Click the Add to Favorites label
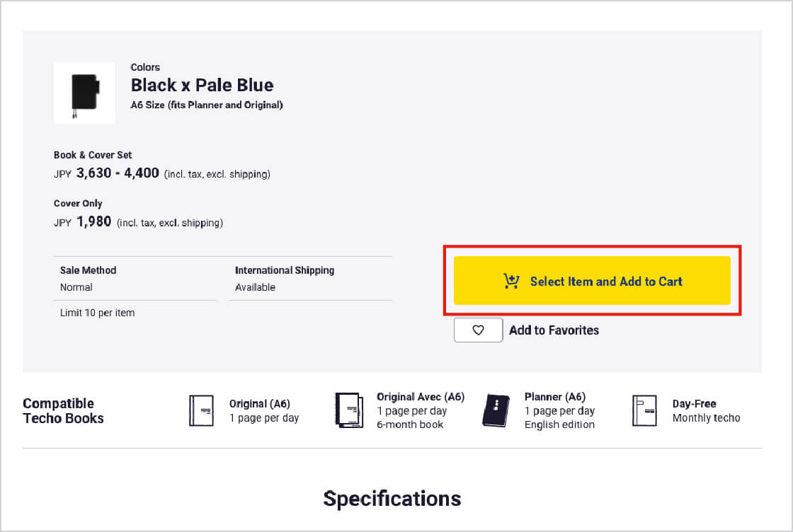This screenshot has height=532, width=793. click(x=554, y=330)
